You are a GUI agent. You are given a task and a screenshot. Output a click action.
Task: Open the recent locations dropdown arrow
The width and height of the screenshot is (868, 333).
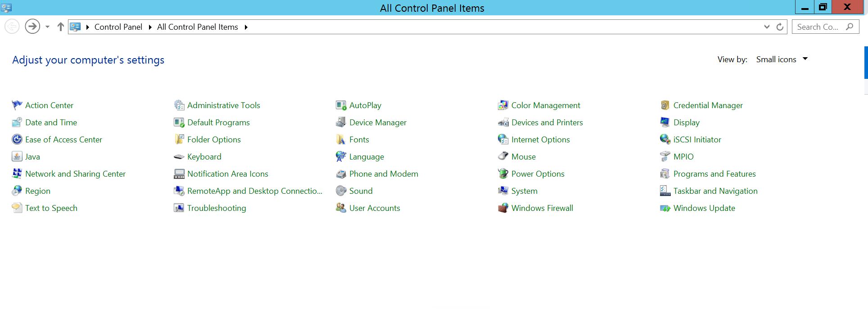pyautogui.click(x=47, y=27)
